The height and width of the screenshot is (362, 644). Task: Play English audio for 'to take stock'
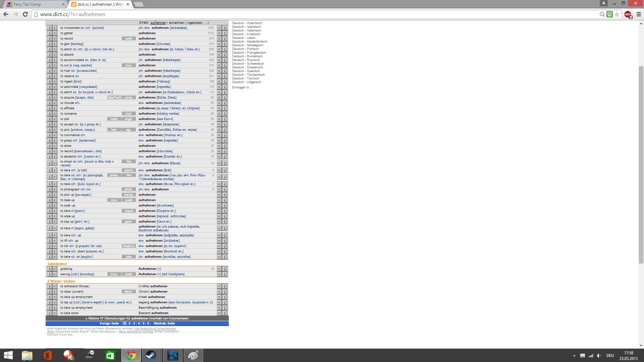54,313
